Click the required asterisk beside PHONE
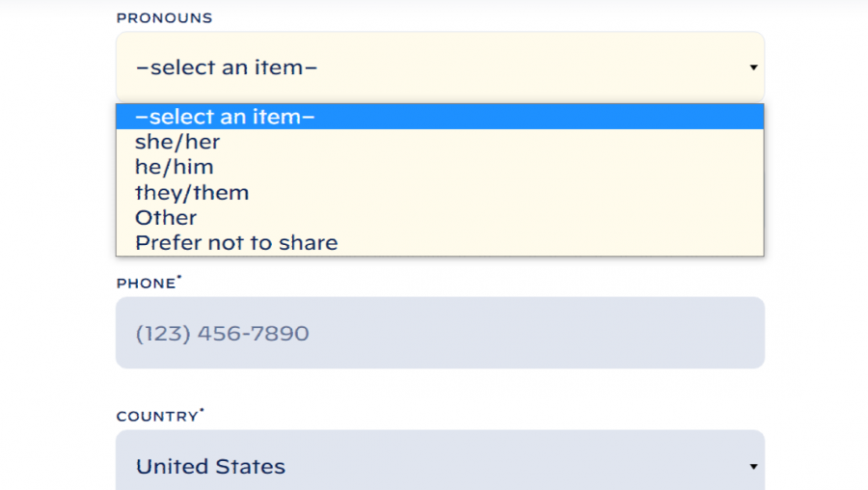868x490 pixels. point(179,279)
